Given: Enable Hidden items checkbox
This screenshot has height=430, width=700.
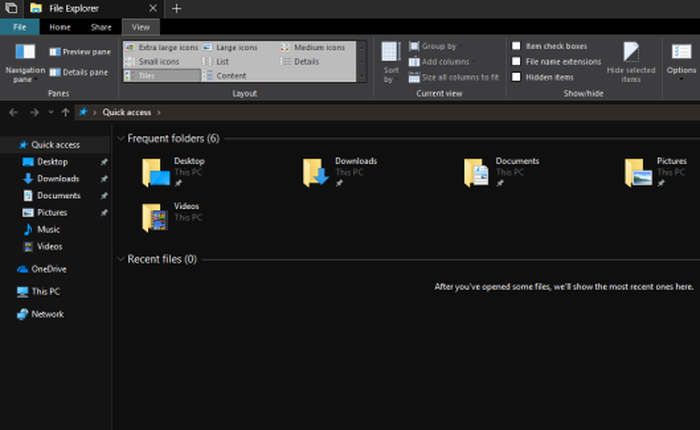Looking at the screenshot, I should coord(516,77).
